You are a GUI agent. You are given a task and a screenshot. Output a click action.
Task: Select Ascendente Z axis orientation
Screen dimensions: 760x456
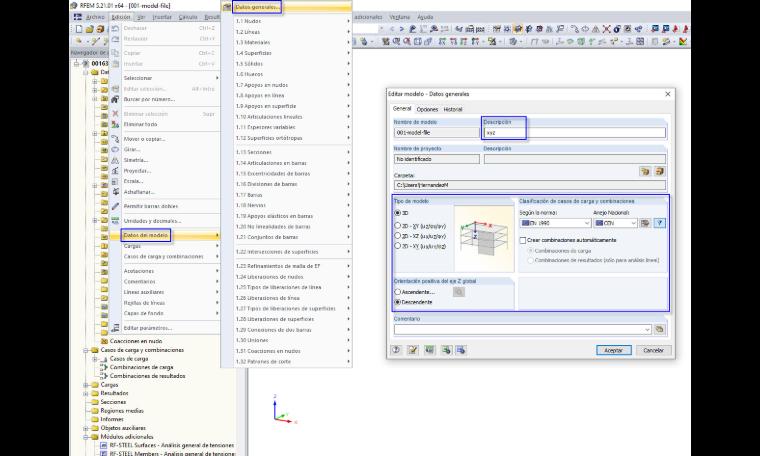(x=398, y=292)
